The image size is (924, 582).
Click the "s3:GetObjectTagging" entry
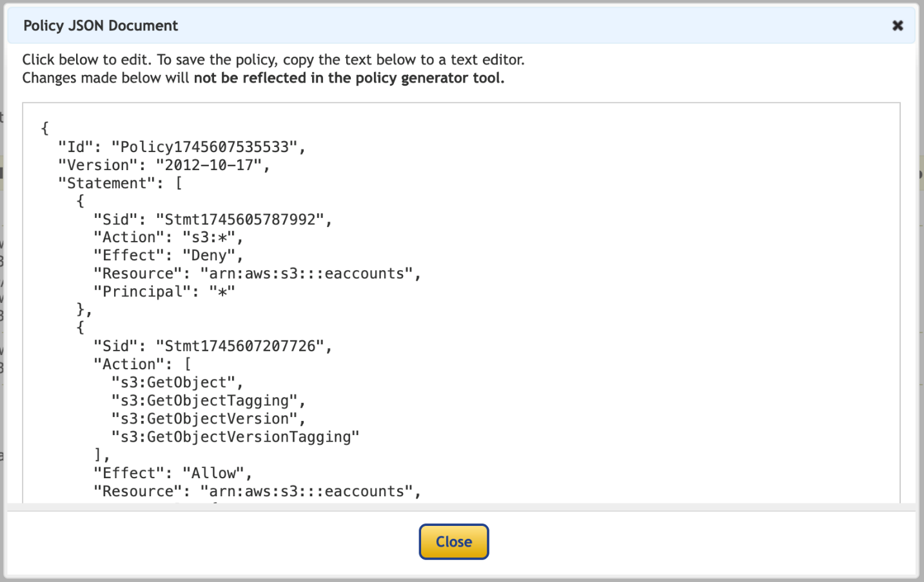pos(208,400)
